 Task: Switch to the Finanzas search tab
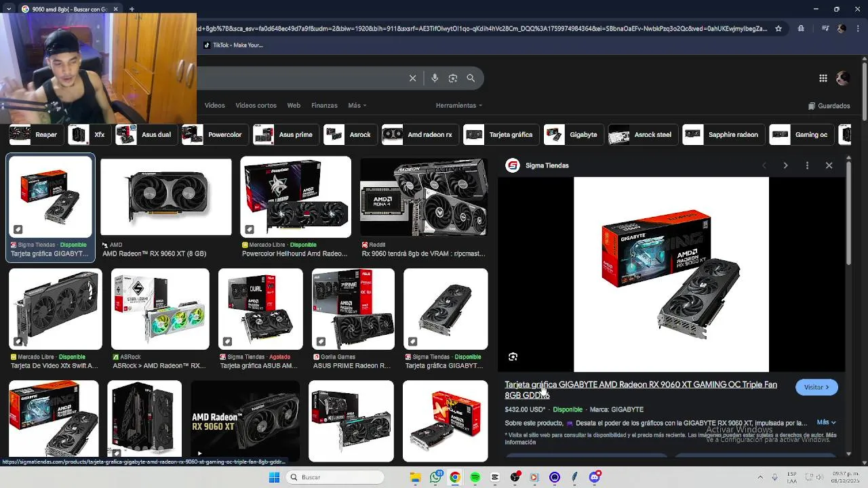click(324, 106)
